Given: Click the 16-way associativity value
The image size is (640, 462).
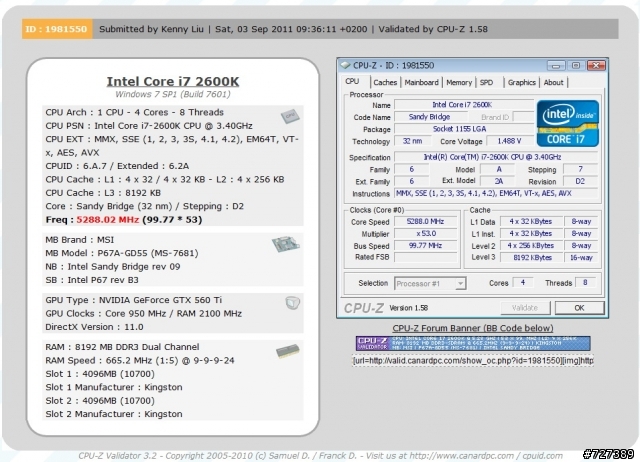Looking at the screenshot, I should point(581,258).
